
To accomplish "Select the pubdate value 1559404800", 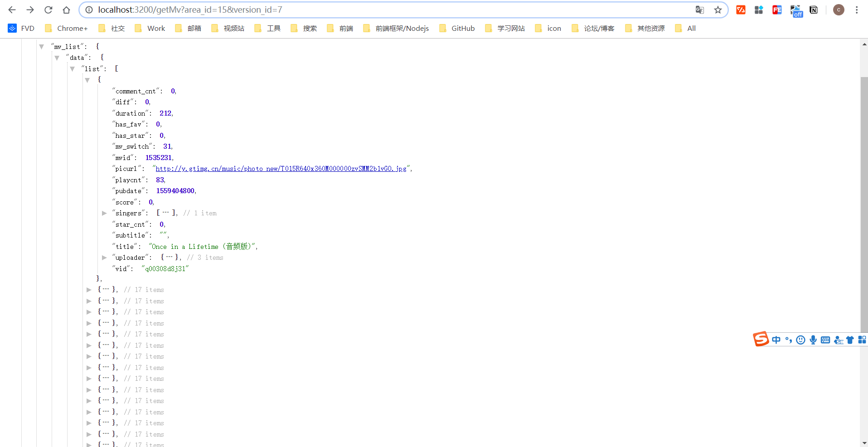I will pos(175,191).
